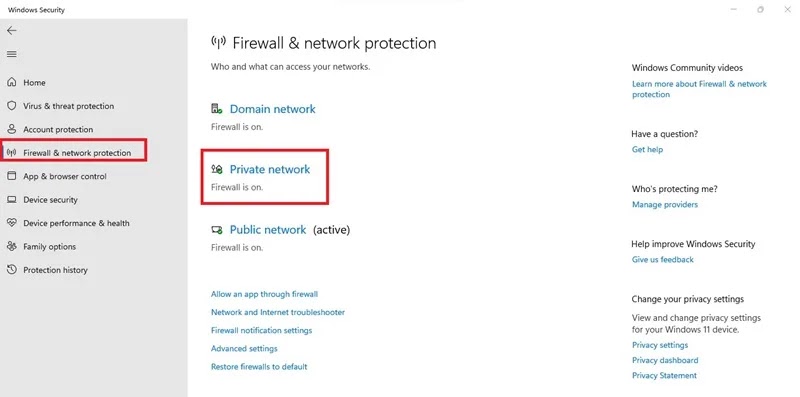
Task: Click the back arrow icon
Action: point(11,31)
